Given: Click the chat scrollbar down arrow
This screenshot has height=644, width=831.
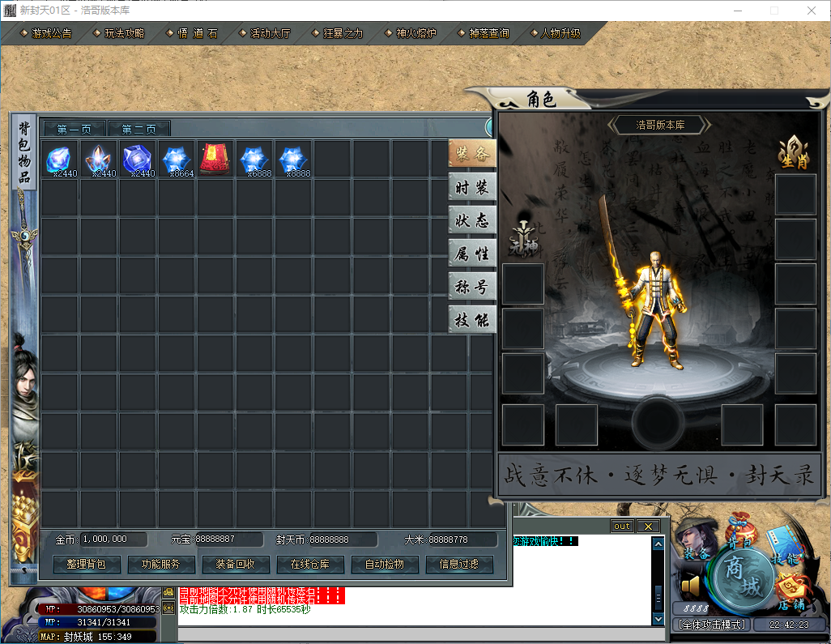Looking at the screenshot, I should (658, 619).
